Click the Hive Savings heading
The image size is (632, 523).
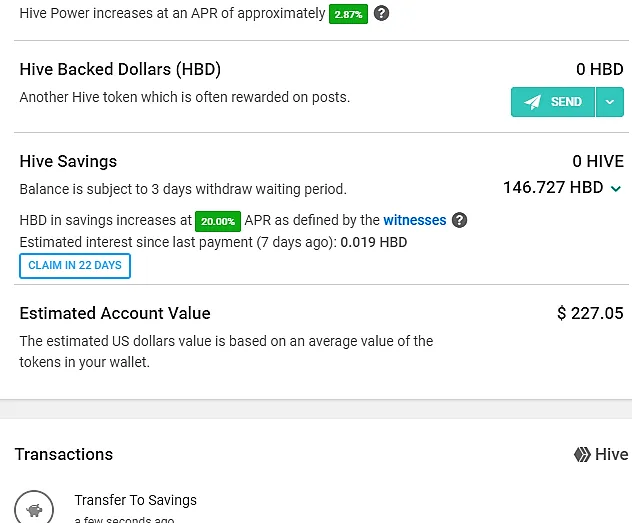pyautogui.click(x=68, y=161)
